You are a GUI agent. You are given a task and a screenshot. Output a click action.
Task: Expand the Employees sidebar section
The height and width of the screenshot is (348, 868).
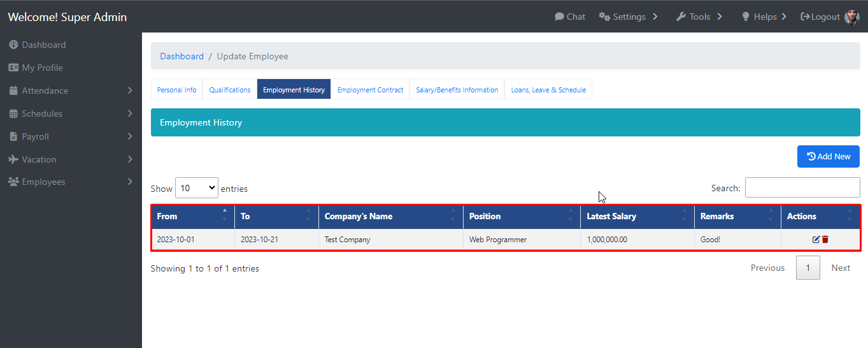point(71,182)
